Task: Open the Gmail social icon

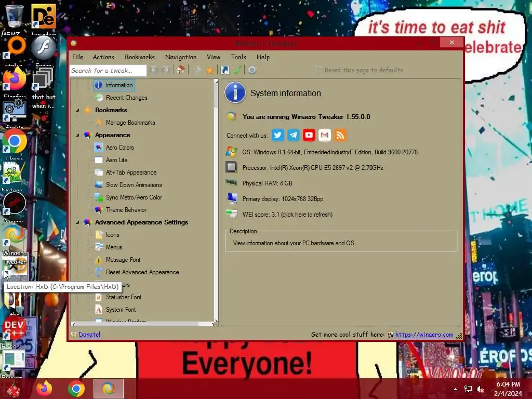Action: click(x=325, y=135)
